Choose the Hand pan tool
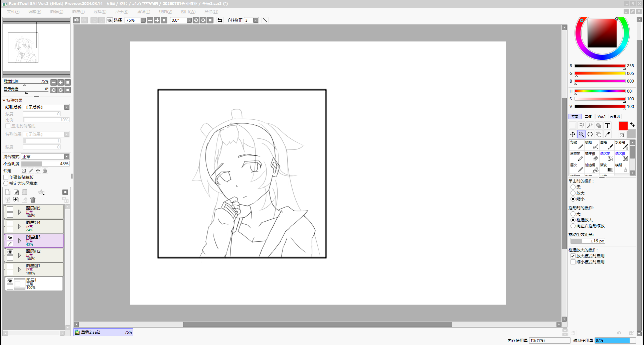Screen dimensions: 644x345 599,134
